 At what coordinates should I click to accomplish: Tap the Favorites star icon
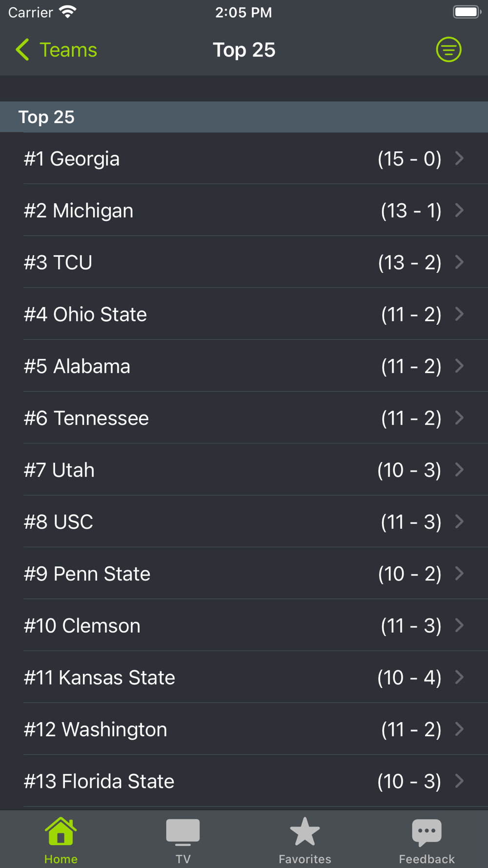305,831
